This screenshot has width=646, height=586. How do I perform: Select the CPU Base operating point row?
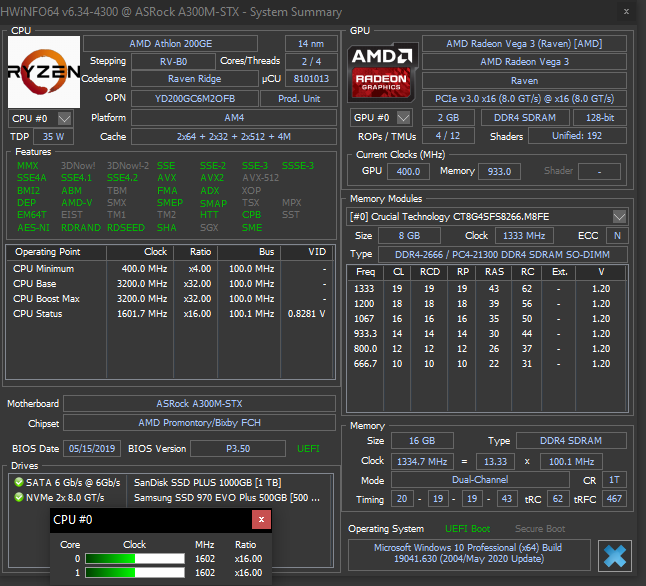(170, 284)
